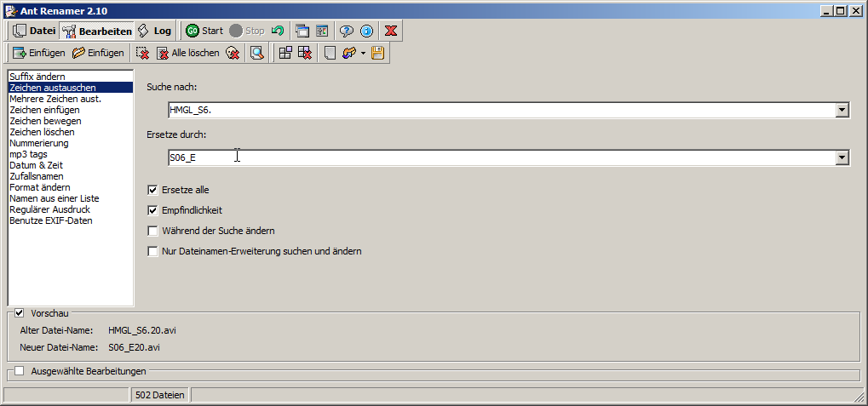
Task: Click the red X exit icon
Action: click(391, 31)
